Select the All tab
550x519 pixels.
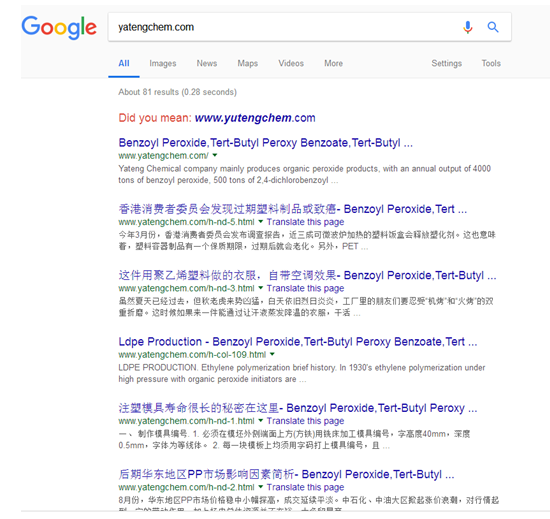coord(124,63)
